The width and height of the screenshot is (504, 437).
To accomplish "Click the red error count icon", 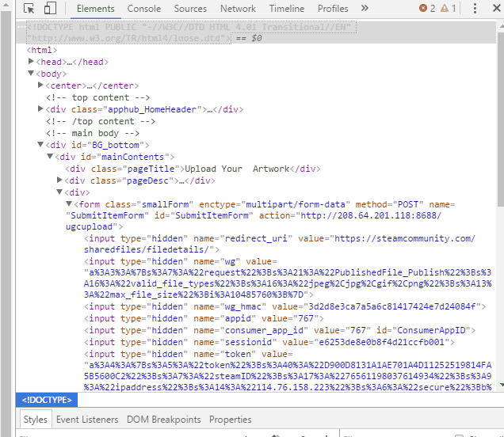I will pyautogui.click(x=423, y=8).
